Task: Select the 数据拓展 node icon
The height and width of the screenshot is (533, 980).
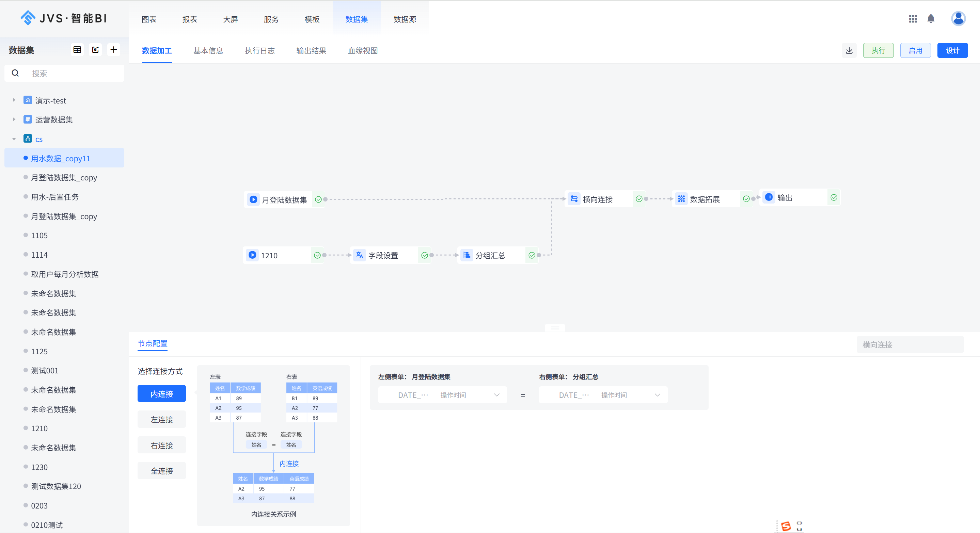Action: pos(681,199)
